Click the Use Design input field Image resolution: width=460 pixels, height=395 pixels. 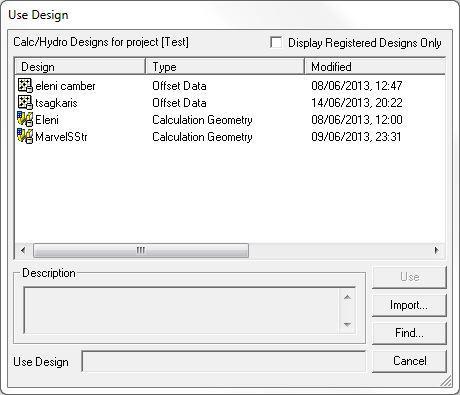point(224,361)
